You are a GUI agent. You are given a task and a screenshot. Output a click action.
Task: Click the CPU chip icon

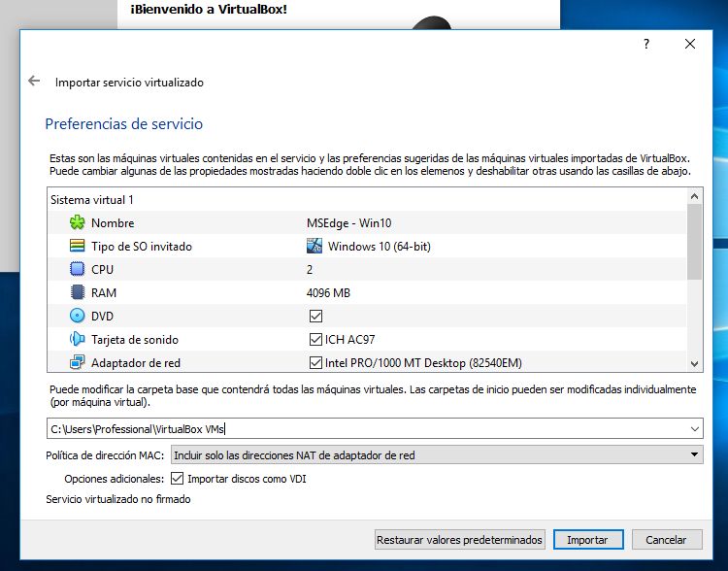tap(77, 269)
